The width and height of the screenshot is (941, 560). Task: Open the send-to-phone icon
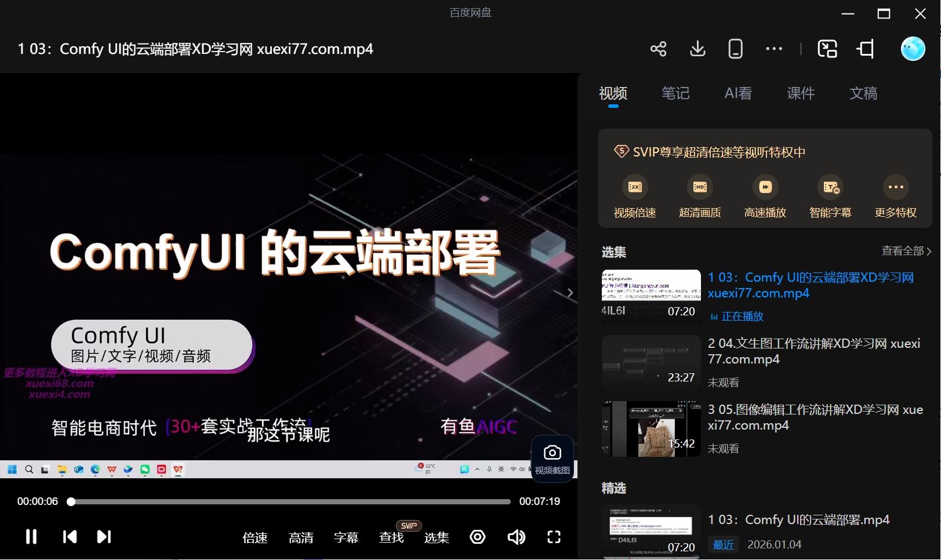click(x=735, y=49)
